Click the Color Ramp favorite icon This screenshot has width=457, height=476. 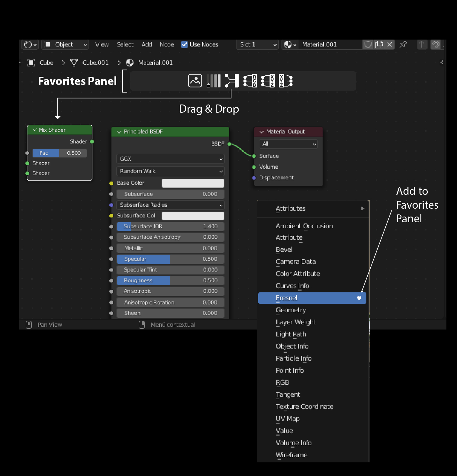click(x=214, y=81)
